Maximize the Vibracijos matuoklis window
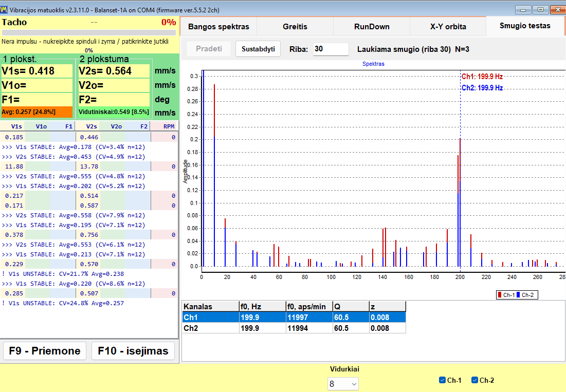This screenshot has width=566, height=392. click(540, 10)
